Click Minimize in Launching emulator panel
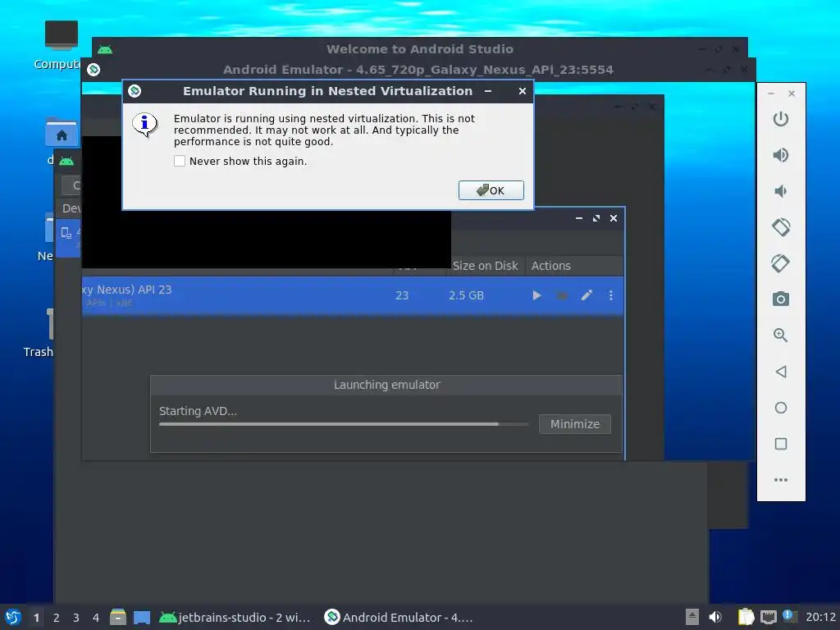Image resolution: width=840 pixels, height=630 pixels. (575, 424)
